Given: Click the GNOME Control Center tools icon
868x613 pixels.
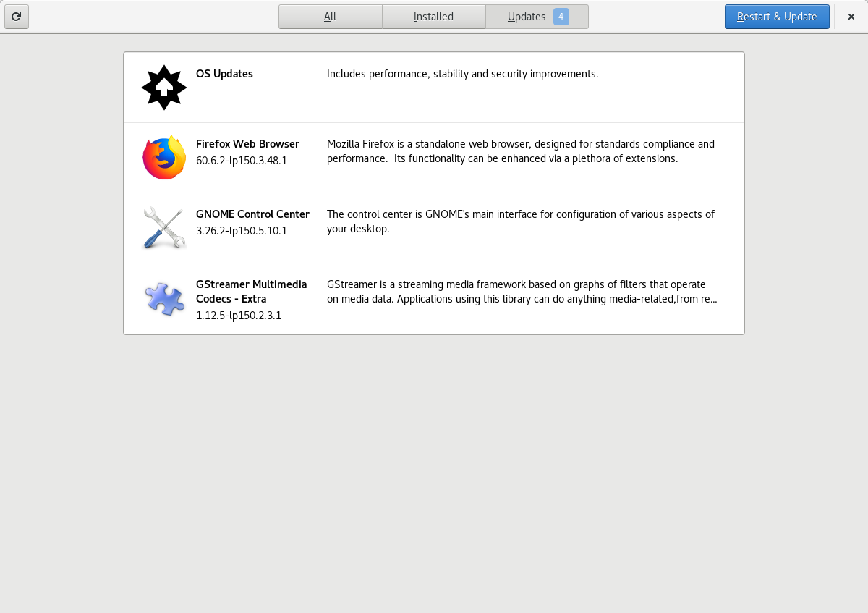Looking at the screenshot, I should point(164,227).
